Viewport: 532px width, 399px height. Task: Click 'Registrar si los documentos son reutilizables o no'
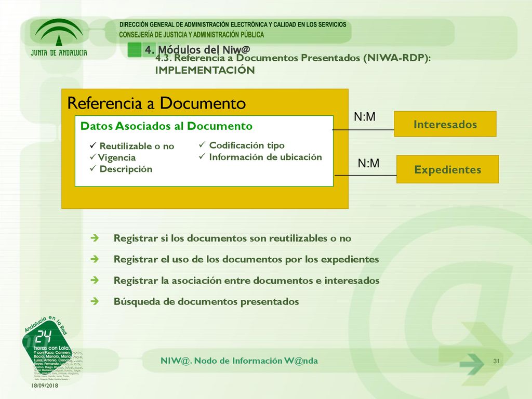232,238
